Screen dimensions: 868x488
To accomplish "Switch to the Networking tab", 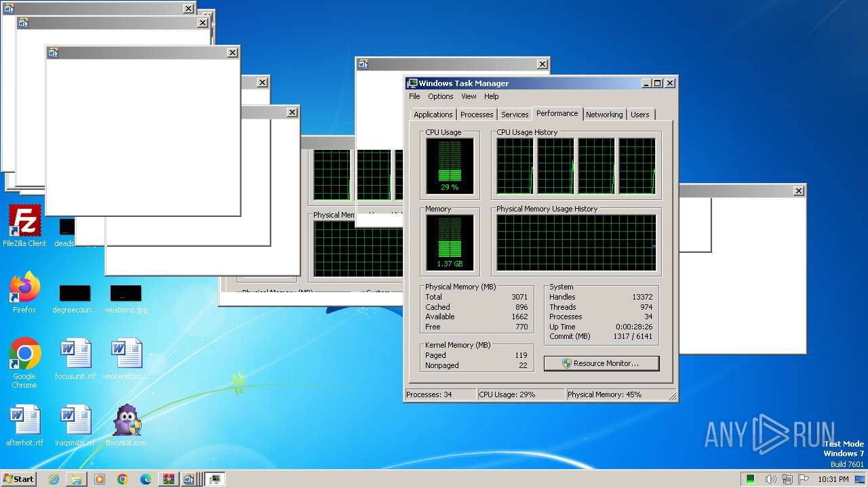I will point(604,115).
